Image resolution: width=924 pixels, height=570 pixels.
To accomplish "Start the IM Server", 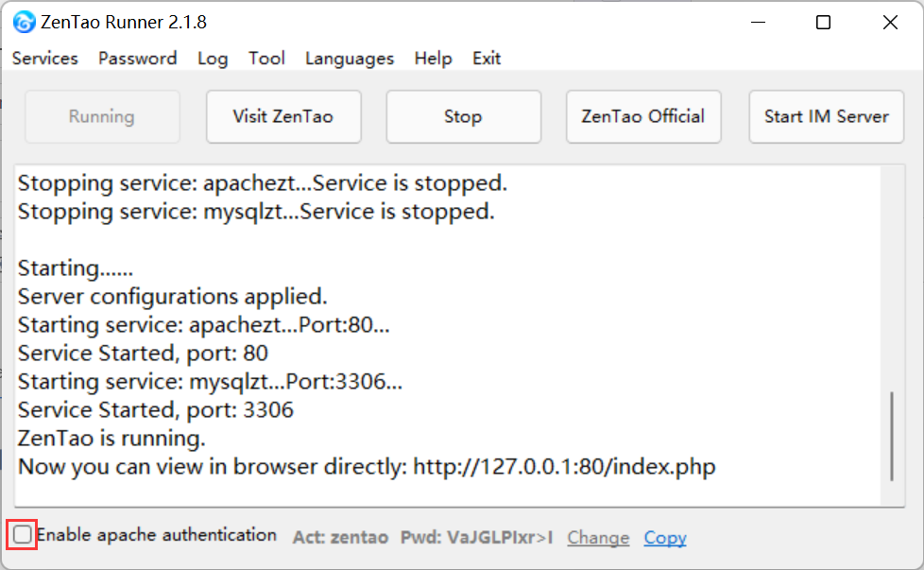I will tap(826, 116).
